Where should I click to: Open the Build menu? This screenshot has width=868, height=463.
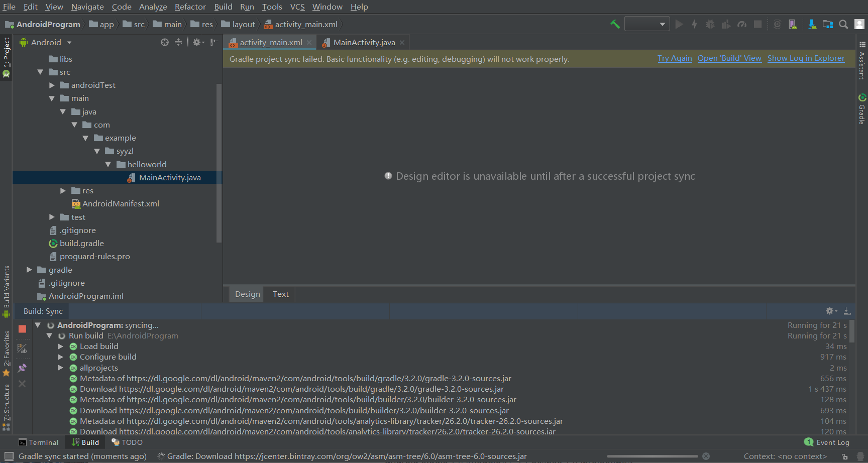click(224, 7)
